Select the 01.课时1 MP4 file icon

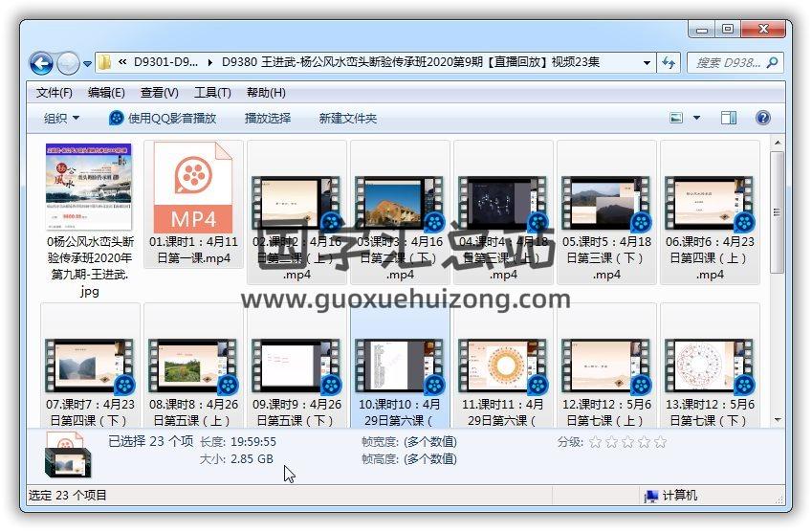(x=192, y=188)
